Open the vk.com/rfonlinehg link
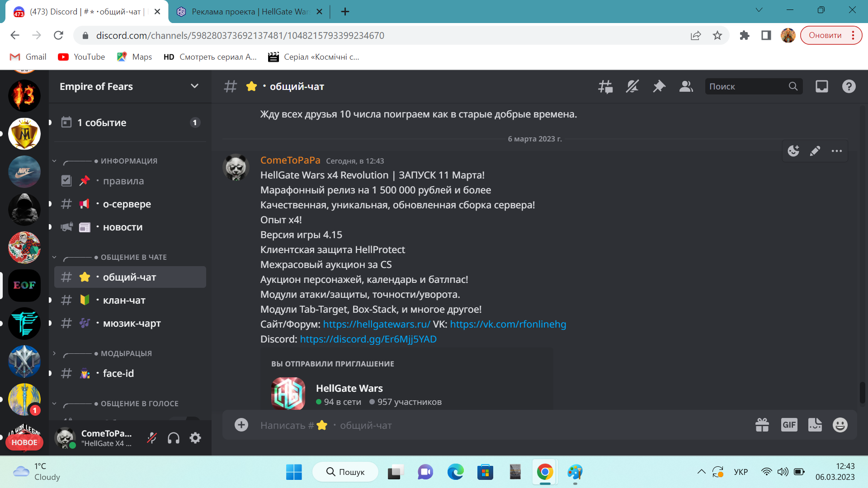The width and height of the screenshot is (868, 488). pyautogui.click(x=508, y=324)
